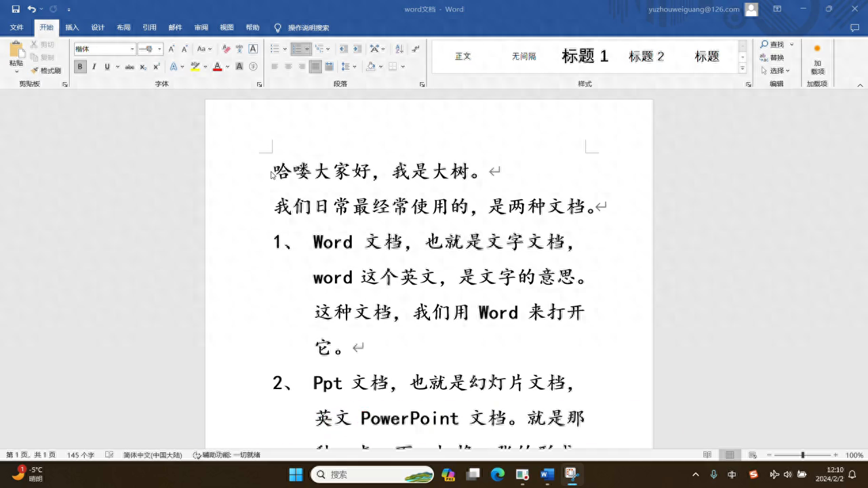868x488 pixels.
Task: Expand the bullet list dropdown arrow
Action: (x=284, y=49)
